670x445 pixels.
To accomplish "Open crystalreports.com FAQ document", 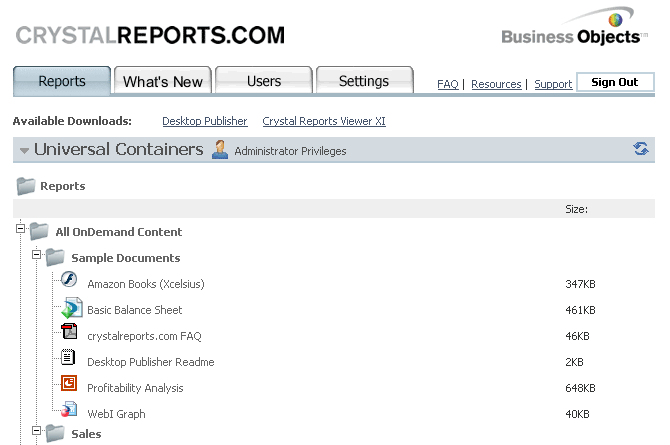I will (144, 336).
